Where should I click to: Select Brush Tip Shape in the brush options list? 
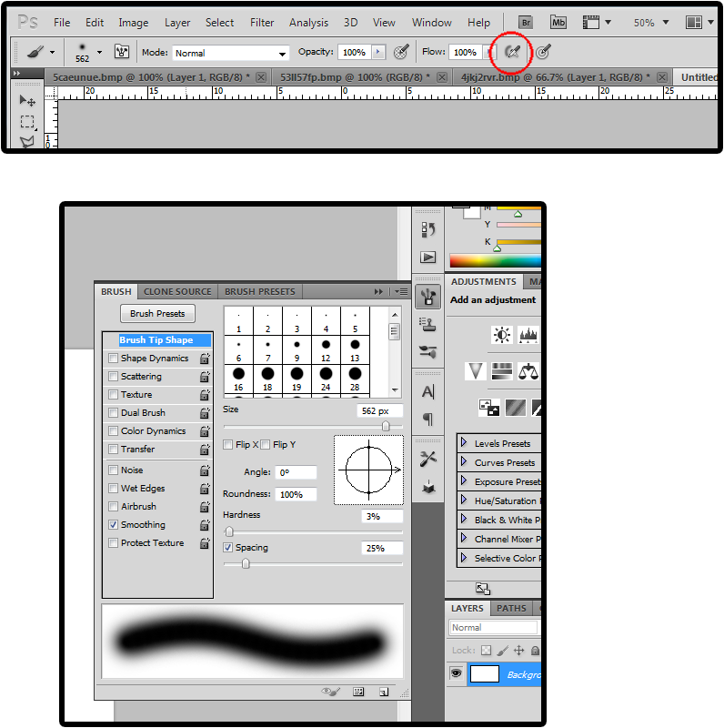point(156,340)
